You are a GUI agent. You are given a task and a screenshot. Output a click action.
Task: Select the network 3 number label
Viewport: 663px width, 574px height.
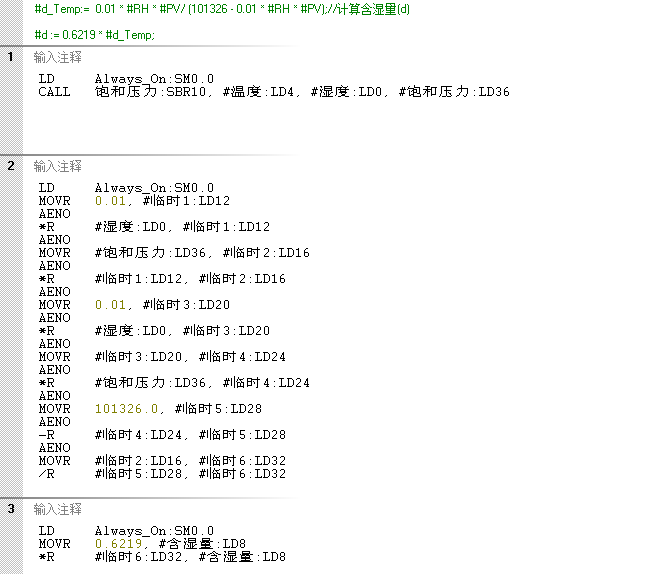coord(11,509)
